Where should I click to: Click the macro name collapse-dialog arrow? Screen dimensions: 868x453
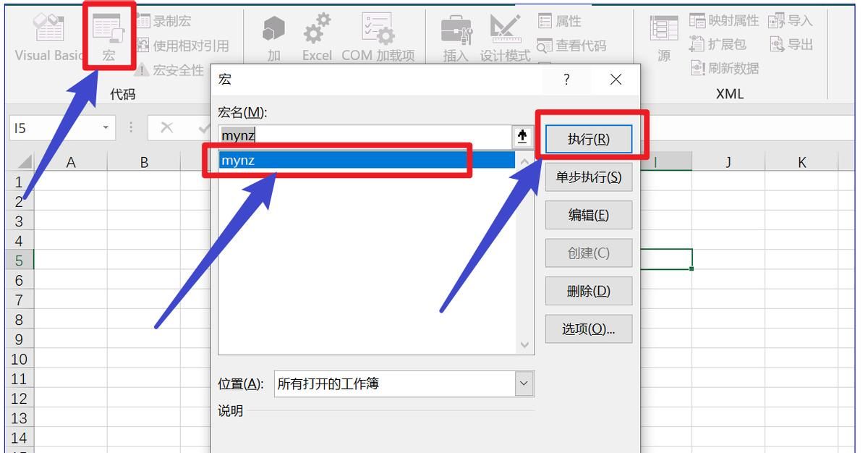[x=522, y=136]
